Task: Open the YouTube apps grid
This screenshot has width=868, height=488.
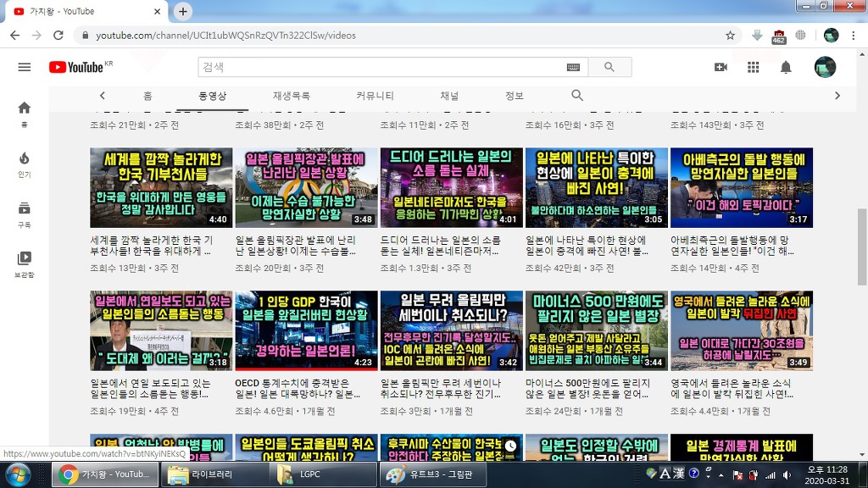Action: [753, 67]
